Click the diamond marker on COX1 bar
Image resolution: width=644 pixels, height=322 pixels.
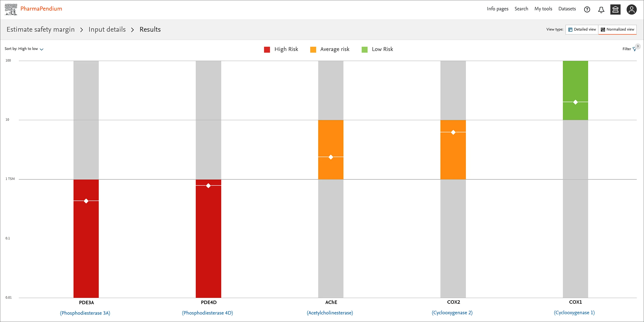pos(575,102)
